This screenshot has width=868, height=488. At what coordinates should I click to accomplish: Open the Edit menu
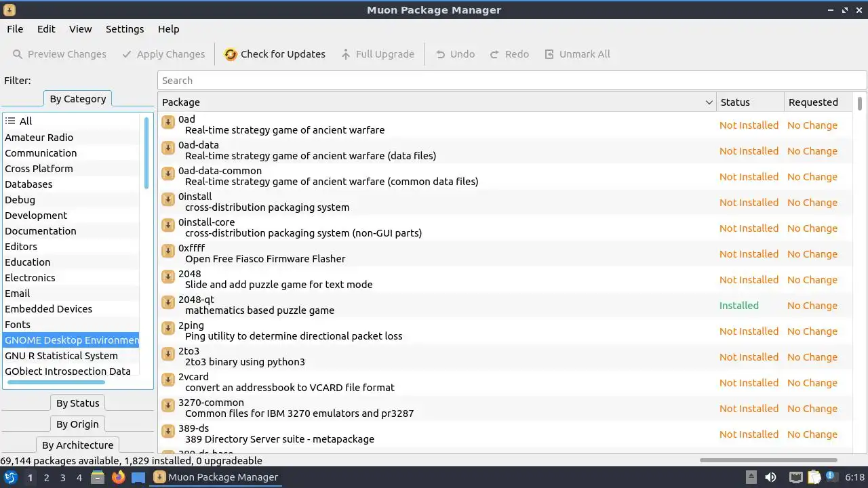pyautogui.click(x=46, y=29)
